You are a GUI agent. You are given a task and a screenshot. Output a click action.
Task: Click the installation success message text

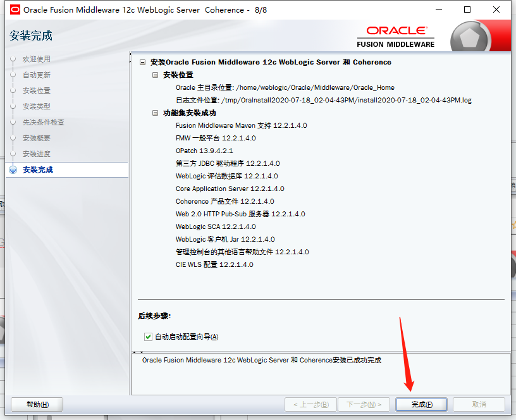262,360
